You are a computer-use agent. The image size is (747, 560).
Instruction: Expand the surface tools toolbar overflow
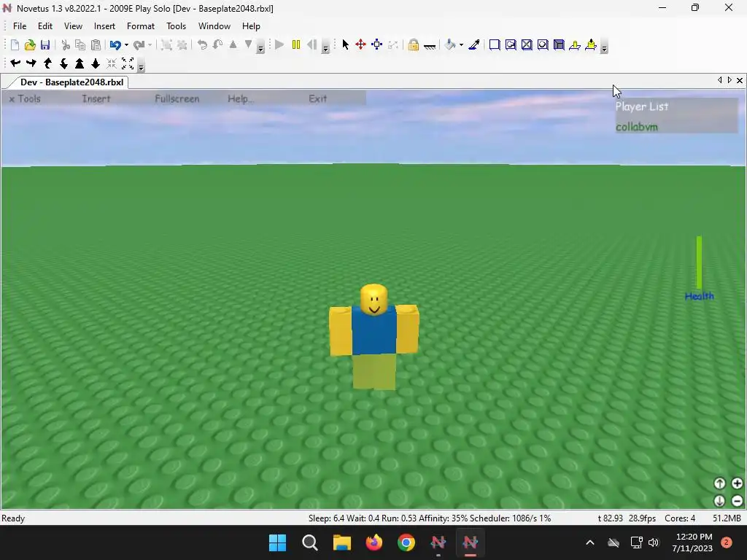tap(604, 47)
